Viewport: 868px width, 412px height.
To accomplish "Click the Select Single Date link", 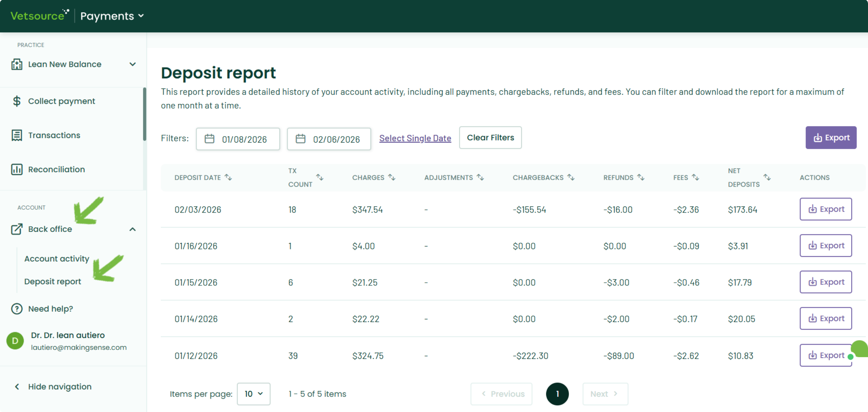I will [x=415, y=138].
